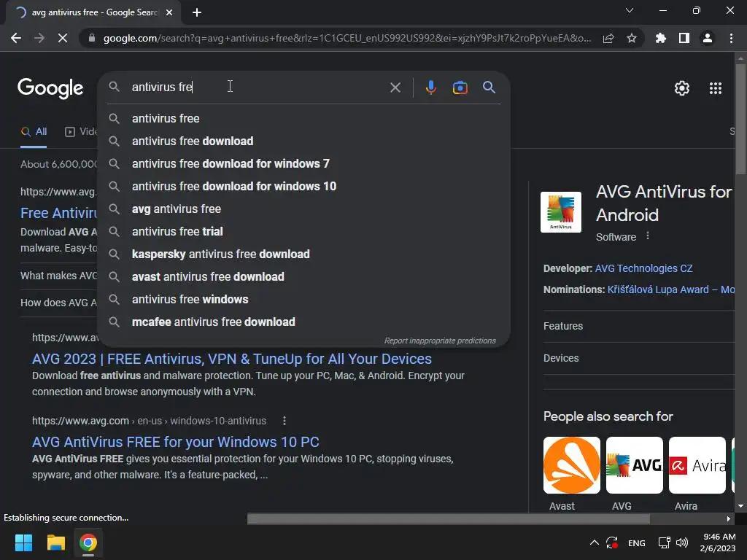Screen dimensions: 747x560
Task: Go back using the browser back arrow
Action: tap(16, 38)
